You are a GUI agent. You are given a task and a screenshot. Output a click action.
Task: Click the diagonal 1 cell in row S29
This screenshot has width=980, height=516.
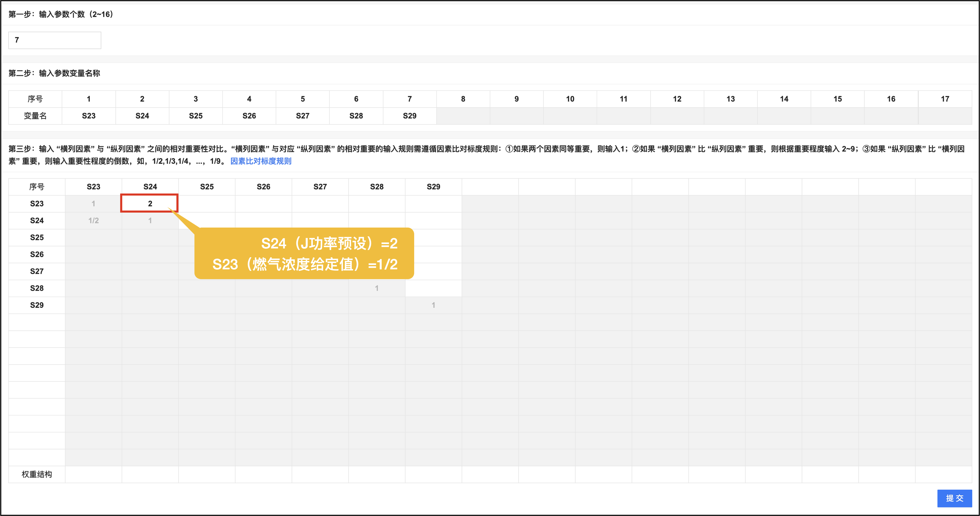433,305
